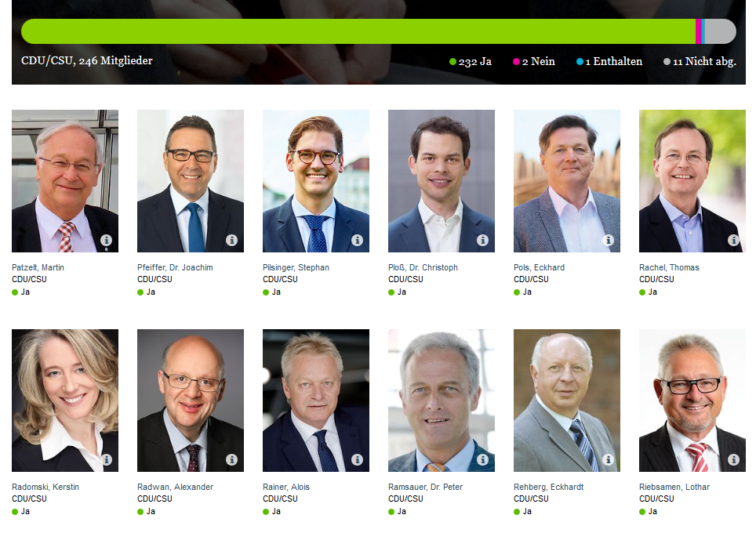The width and height of the screenshot is (756, 533).
Task: Filter by '1 Enthalten' legend item
Action: click(609, 62)
